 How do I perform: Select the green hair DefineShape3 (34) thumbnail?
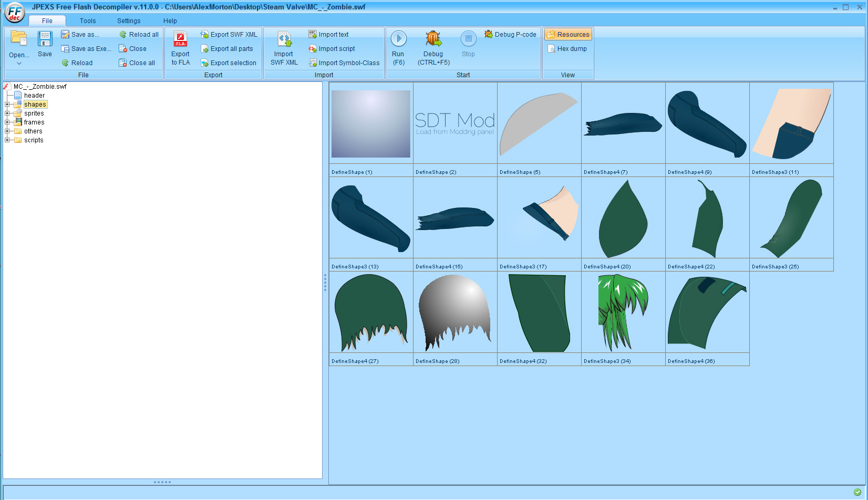click(623, 313)
